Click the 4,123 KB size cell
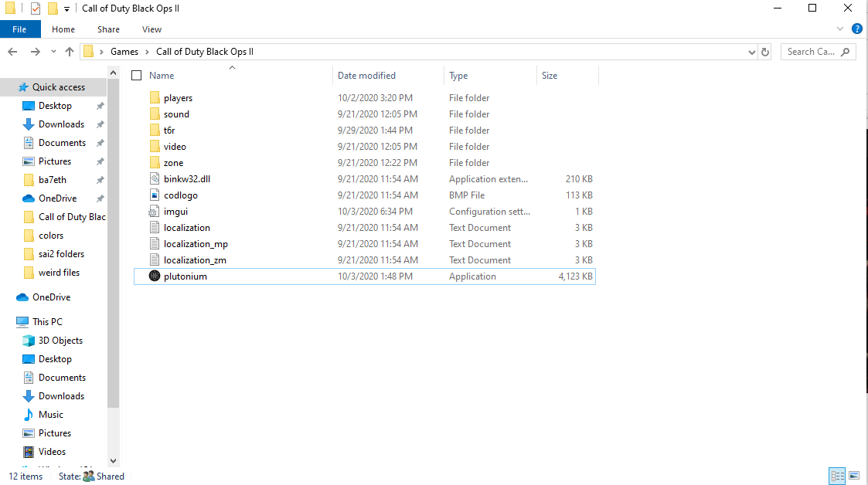 pos(575,276)
